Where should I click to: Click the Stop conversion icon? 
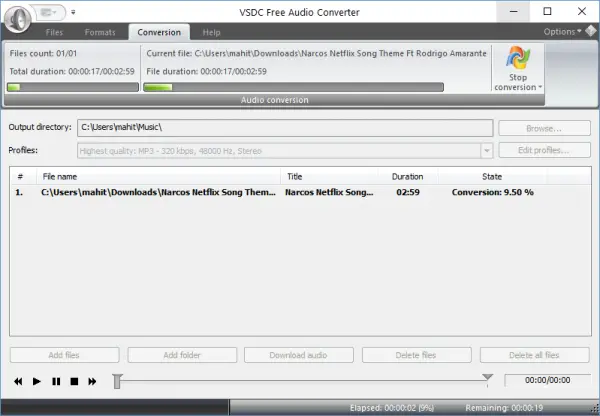[x=518, y=59]
